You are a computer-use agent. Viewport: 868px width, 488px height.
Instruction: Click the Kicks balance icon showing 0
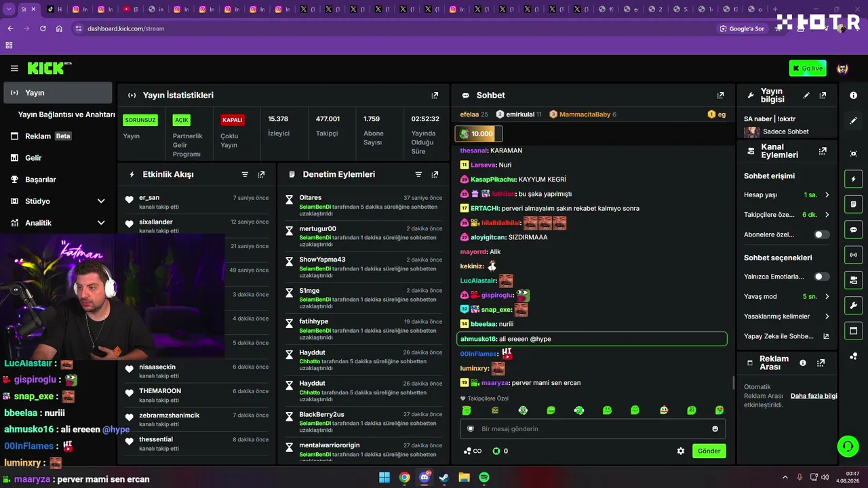point(496,451)
